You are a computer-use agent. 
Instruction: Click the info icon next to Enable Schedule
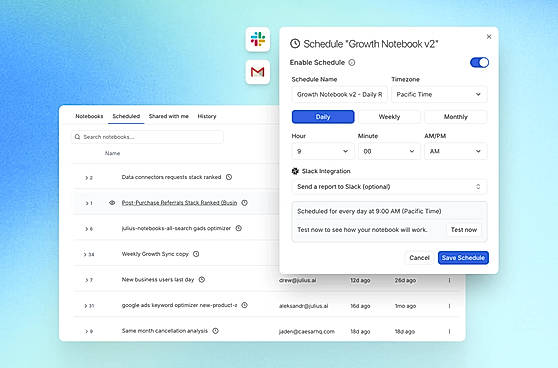coord(352,63)
